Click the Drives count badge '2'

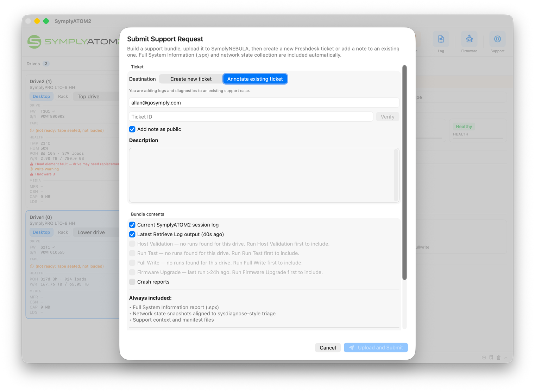(x=46, y=64)
